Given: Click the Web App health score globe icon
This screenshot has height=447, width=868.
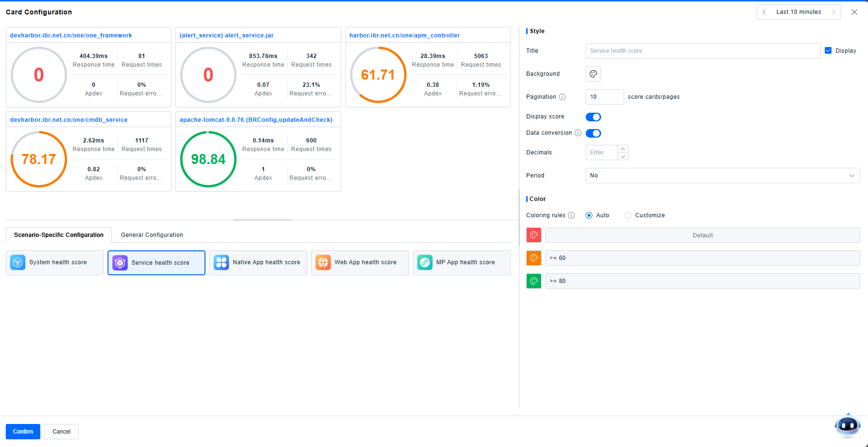Looking at the screenshot, I should coord(323,262).
